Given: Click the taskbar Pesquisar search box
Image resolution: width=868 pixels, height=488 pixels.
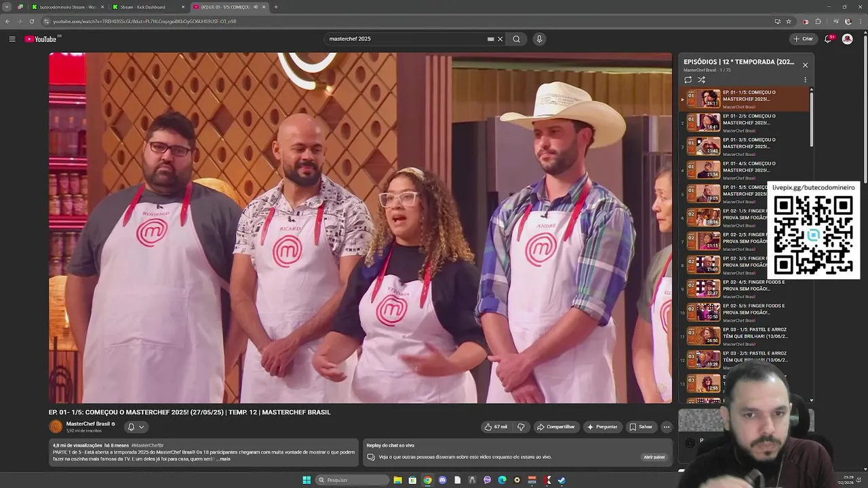Looking at the screenshot, I should point(352,480).
